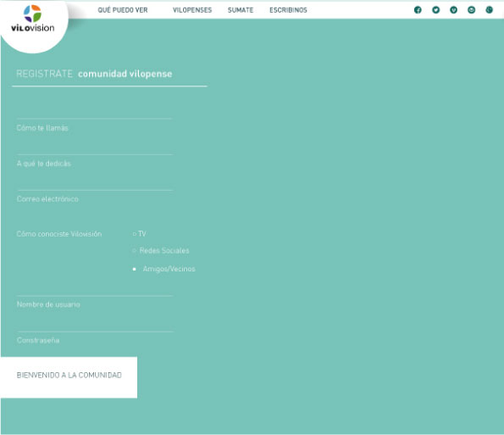Open the Facebook social icon
504x435 pixels.
[x=418, y=10]
